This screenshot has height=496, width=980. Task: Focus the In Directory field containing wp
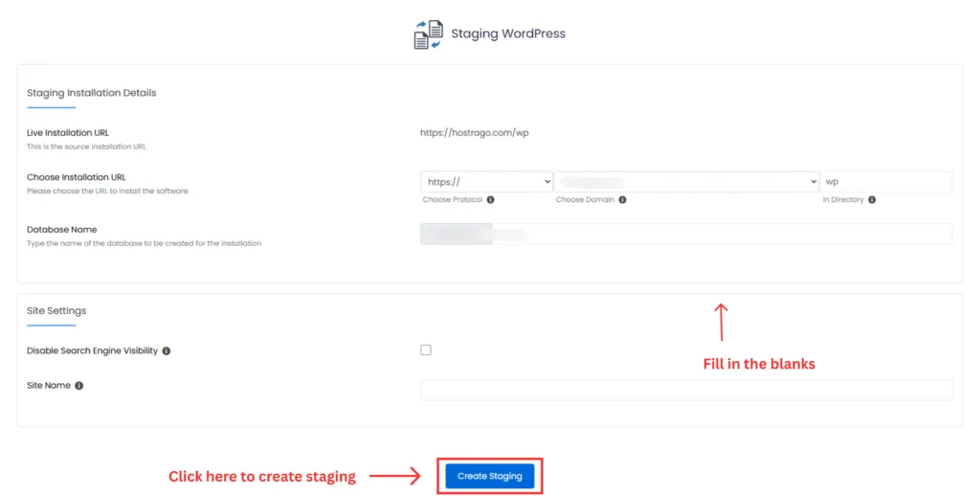[x=886, y=181]
